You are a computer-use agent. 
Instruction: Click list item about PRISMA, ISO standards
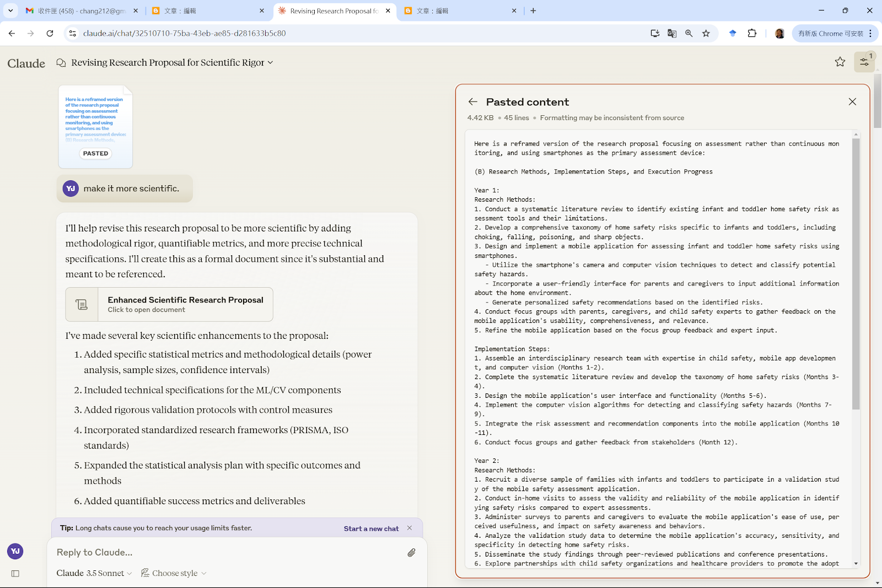[x=216, y=438]
